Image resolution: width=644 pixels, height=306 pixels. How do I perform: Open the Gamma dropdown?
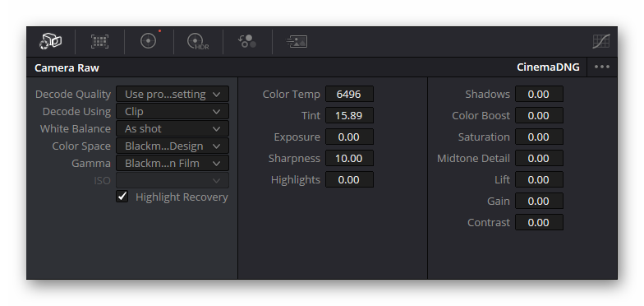pyautogui.click(x=172, y=163)
